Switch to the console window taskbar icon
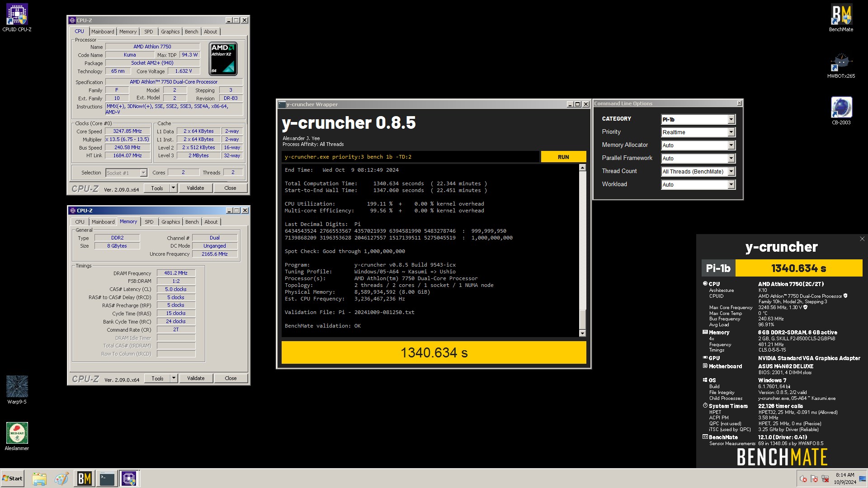 coord(107,479)
